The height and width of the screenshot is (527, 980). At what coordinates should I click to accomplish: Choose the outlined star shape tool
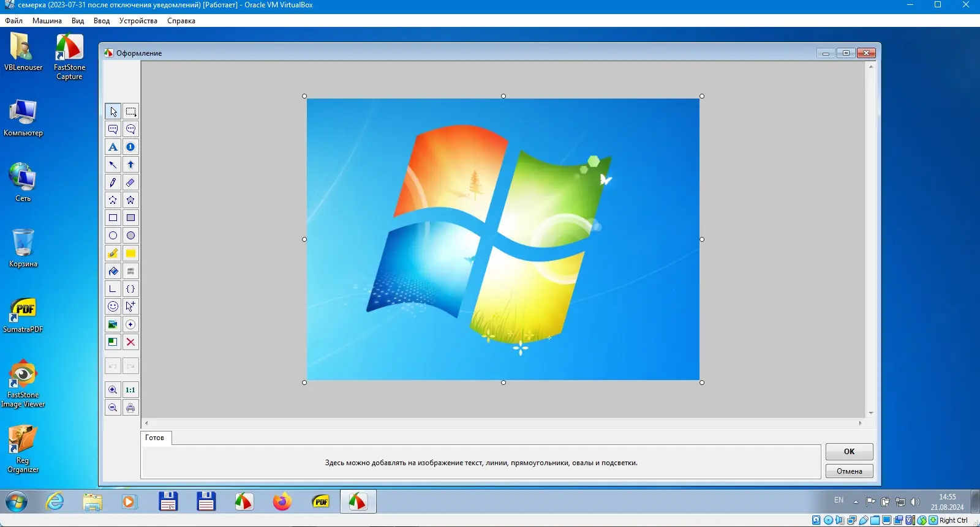tap(113, 200)
